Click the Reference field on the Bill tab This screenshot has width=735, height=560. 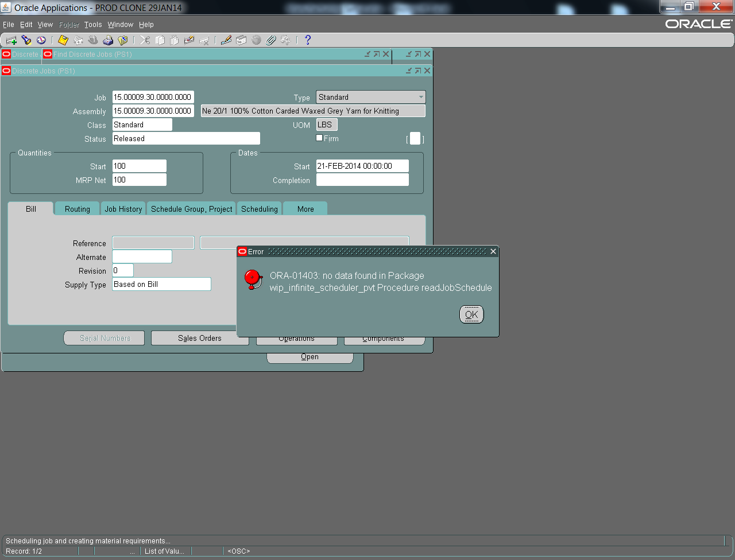pyautogui.click(x=153, y=243)
